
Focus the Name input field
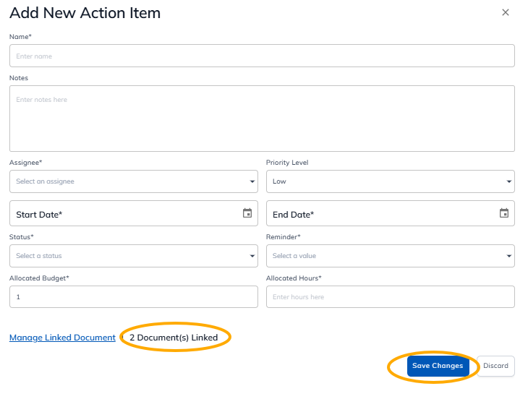262,56
